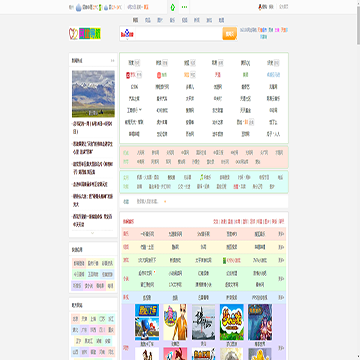Open the green three-dots more menu
Screen dimensions: 360x360
[184, 7]
